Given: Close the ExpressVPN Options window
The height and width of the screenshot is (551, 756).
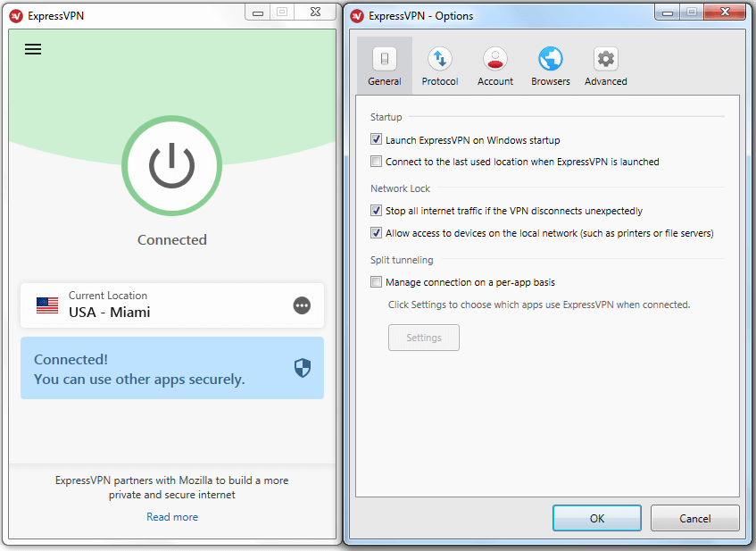Looking at the screenshot, I should [725, 13].
